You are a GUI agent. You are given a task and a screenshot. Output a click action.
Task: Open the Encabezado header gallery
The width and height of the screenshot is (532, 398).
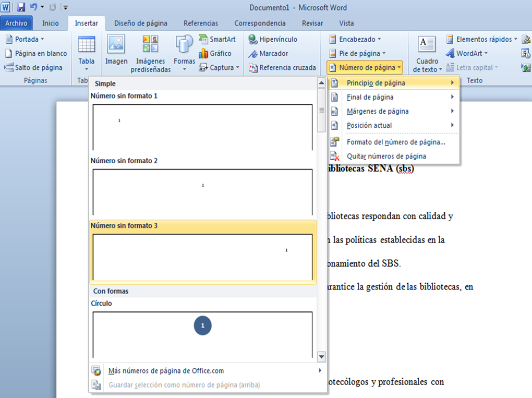click(355, 39)
